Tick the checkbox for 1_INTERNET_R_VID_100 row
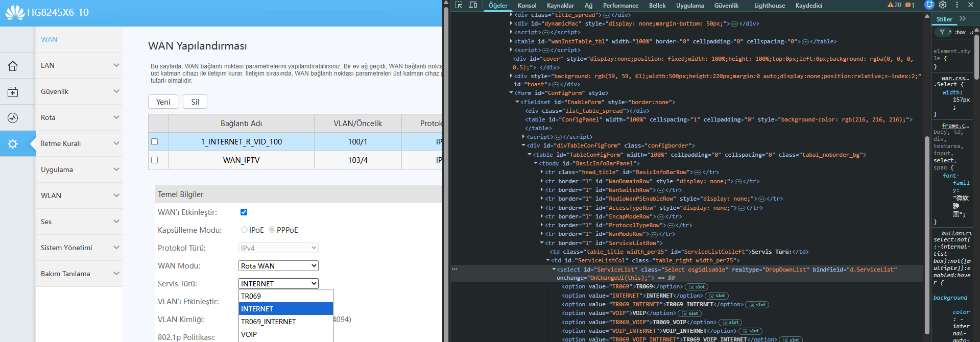The height and width of the screenshot is (342, 980). click(155, 142)
